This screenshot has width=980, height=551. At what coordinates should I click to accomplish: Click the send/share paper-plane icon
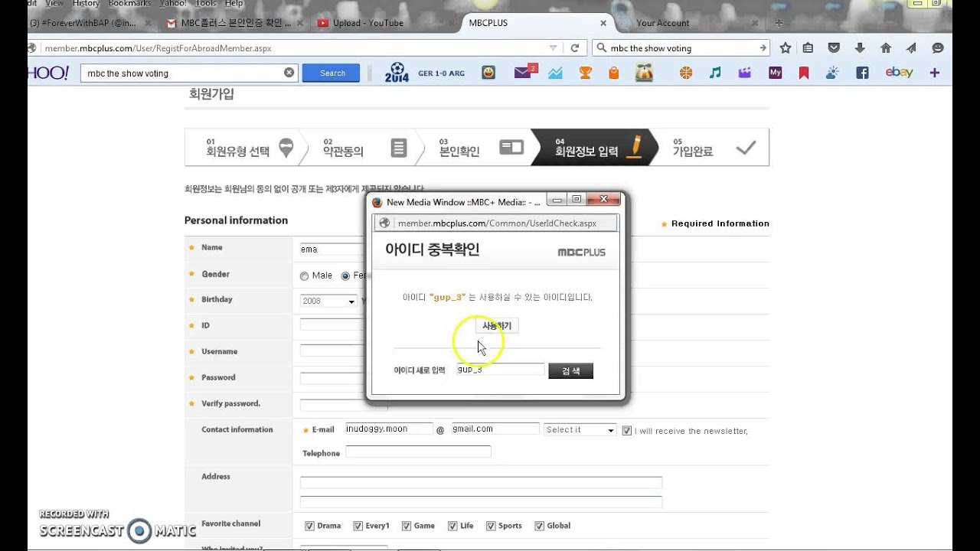pos(911,47)
